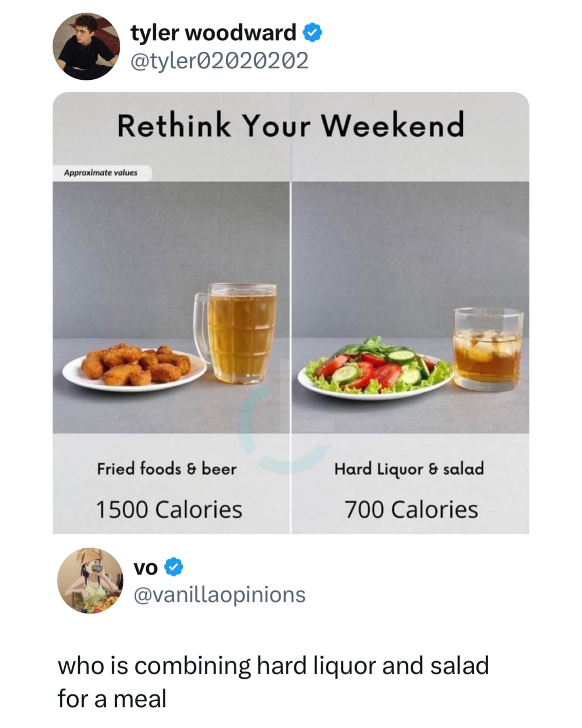Screen dimensions: 582x728
Task: Click tyler woodward's profile picture
Action: tap(86, 47)
